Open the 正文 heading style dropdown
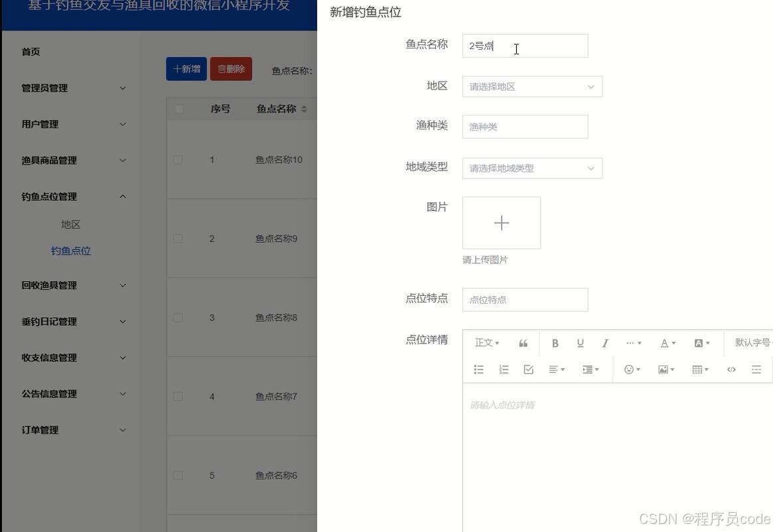Viewport: 773px width, 532px height. [487, 343]
